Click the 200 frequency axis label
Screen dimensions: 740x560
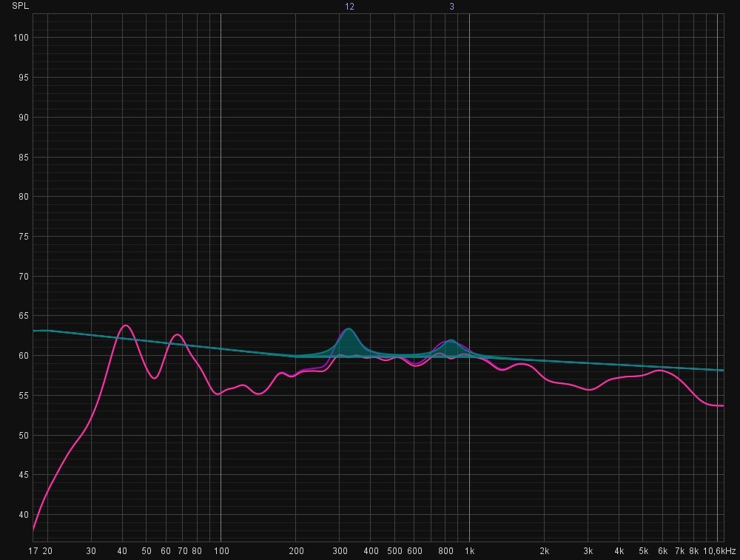(x=296, y=551)
